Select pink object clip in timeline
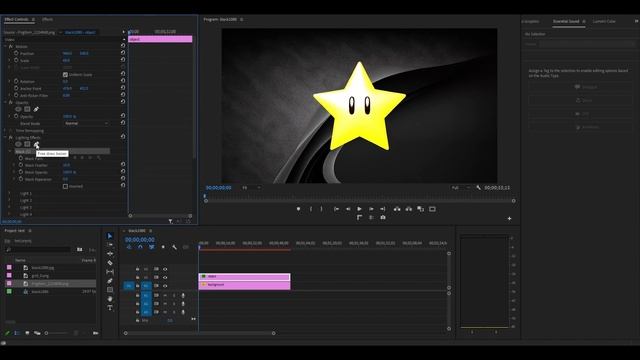Screen dimensions: 640x360 244,276
